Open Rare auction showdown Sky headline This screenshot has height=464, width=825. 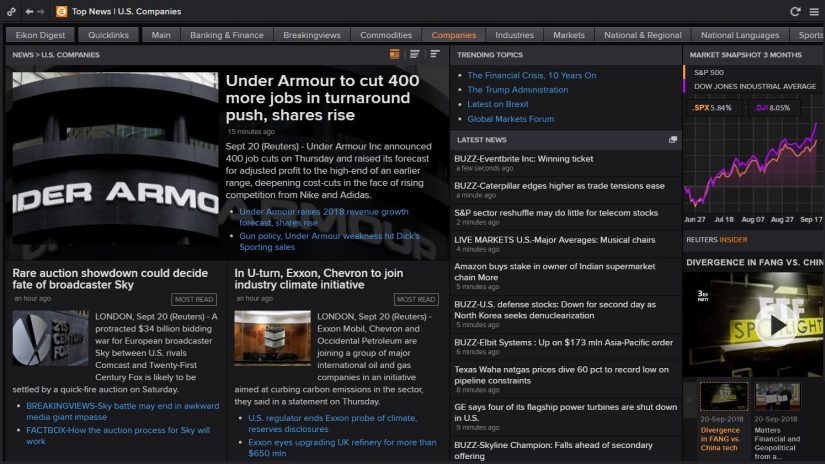click(x=110, y=279)
